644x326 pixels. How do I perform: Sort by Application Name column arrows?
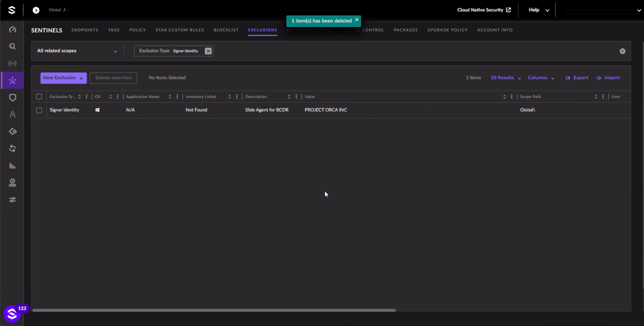(170, 97)
